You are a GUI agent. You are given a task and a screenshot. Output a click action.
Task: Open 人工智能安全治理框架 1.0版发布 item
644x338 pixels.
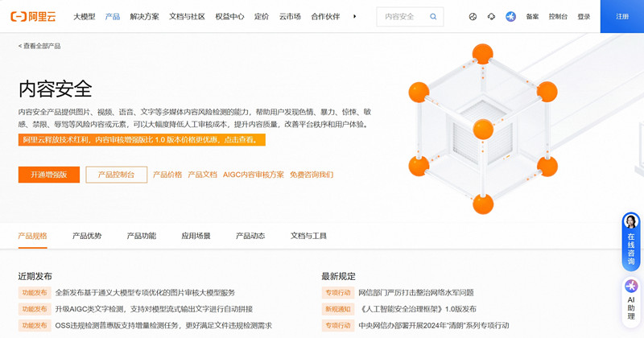pos(417,309)
